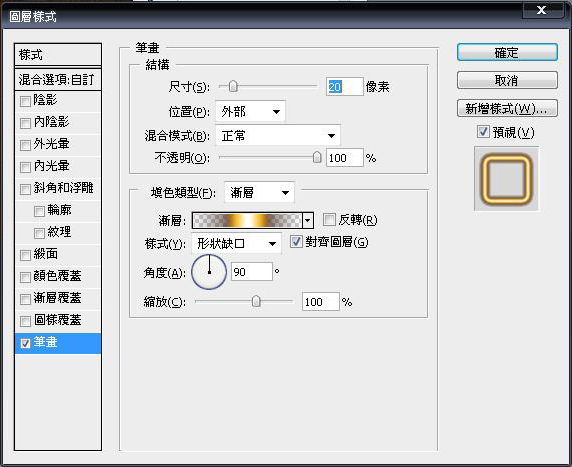Open the 樣式(Y) gradient style dropdown
The height and width of the screenshot is (467, 572).
236,243
